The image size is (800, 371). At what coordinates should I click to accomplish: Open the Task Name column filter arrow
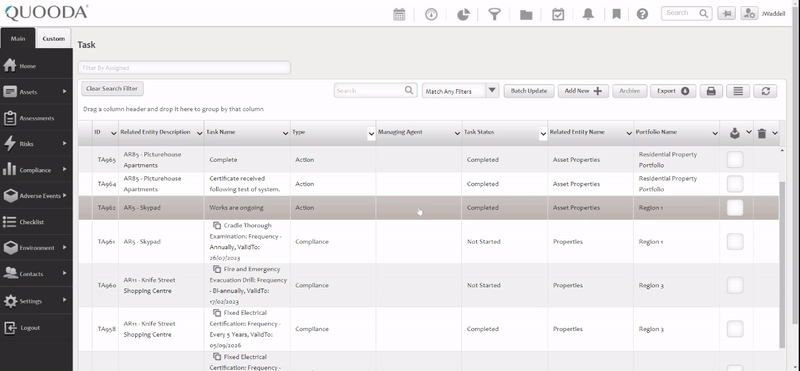(286, 133)
